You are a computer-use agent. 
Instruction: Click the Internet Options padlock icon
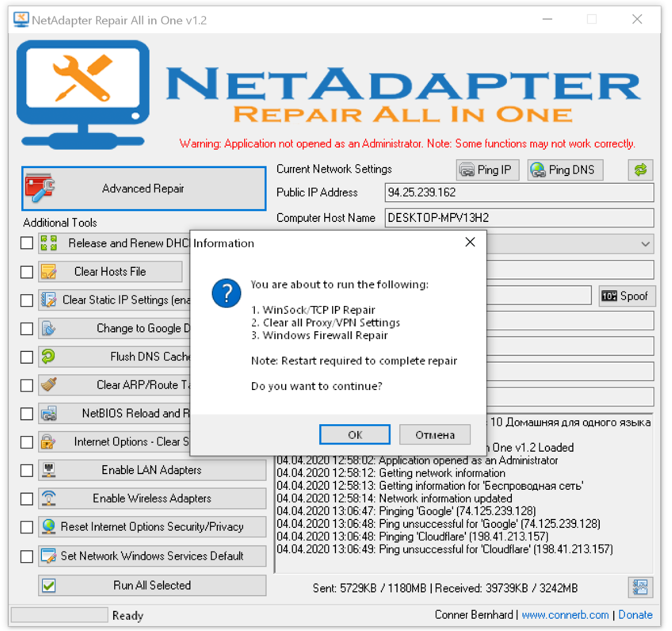tap(49, 442)
